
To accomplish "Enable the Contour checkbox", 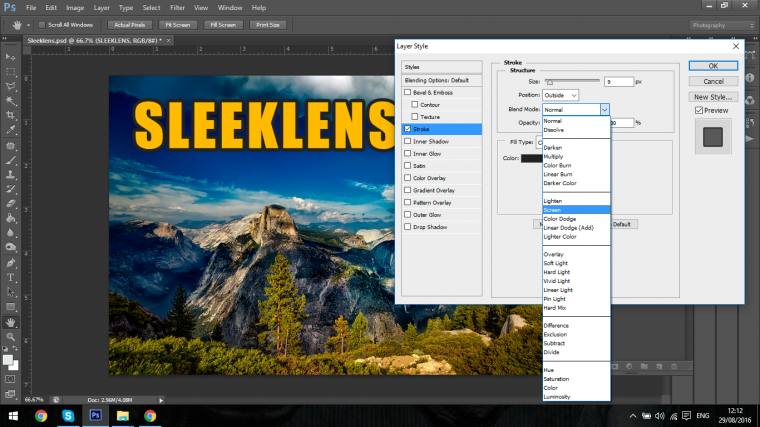I will pyautogui.click(x=415, y=104).
